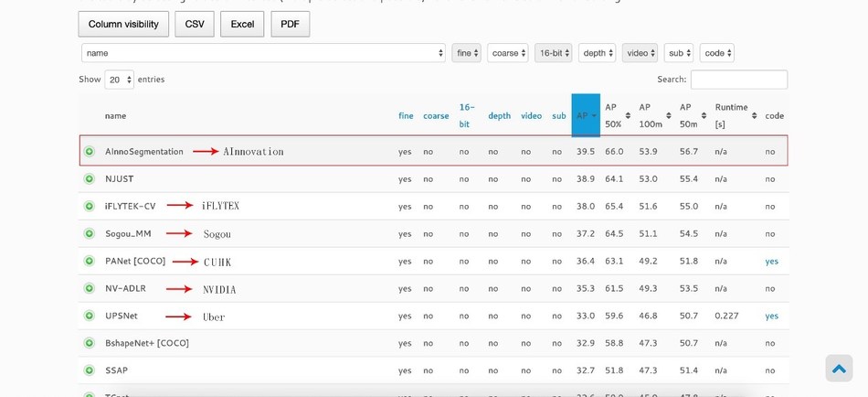
Task: Export table using the PDF button
Action: point(290,24)
